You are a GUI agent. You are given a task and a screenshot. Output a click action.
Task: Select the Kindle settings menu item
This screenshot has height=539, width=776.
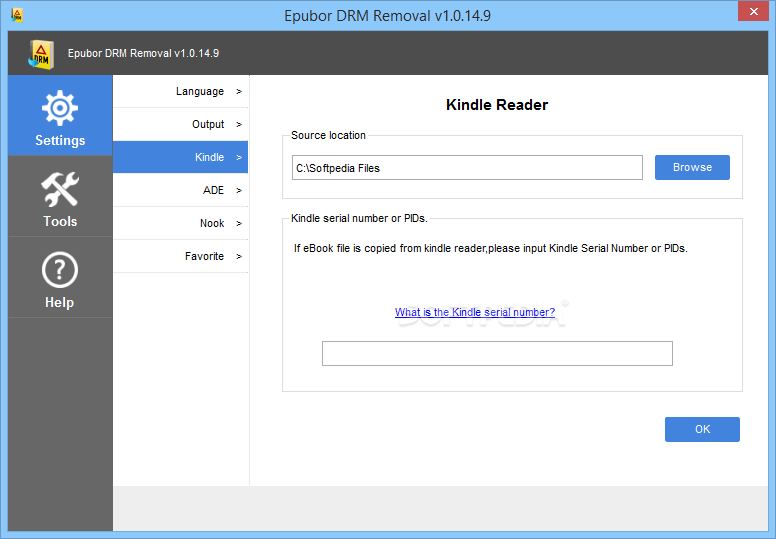181,157
